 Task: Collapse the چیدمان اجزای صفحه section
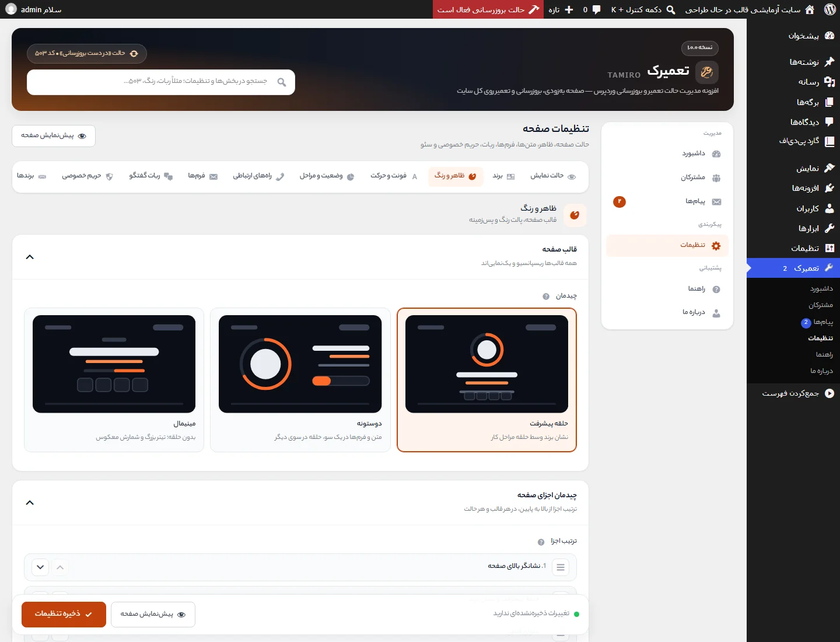[x=30, y=503]
